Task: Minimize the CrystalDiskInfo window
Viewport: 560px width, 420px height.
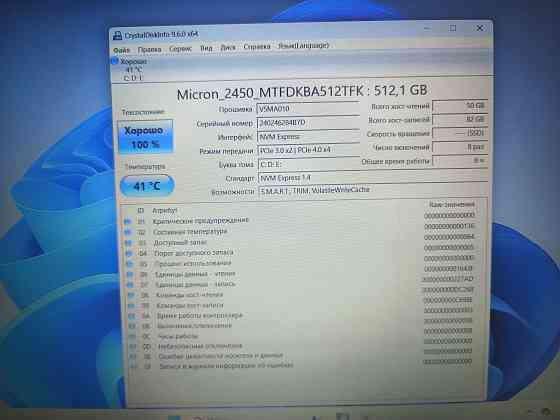Action: click(x=428, y=28)
